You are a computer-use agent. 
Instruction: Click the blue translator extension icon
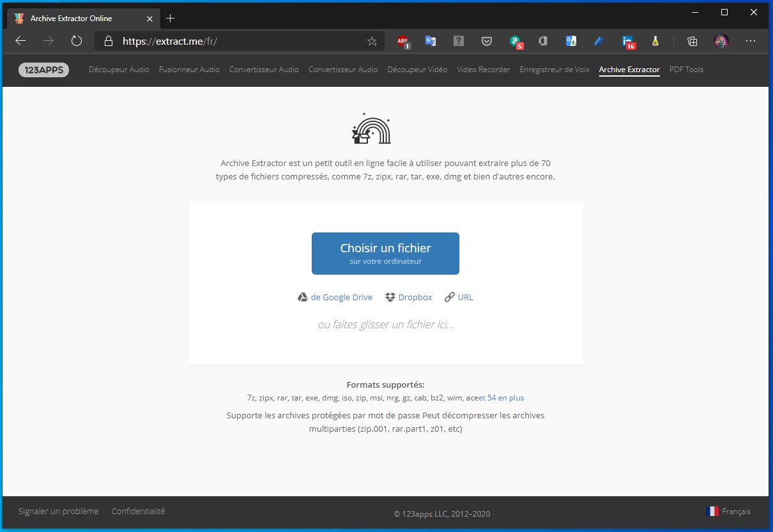click(x=571, y=41)
